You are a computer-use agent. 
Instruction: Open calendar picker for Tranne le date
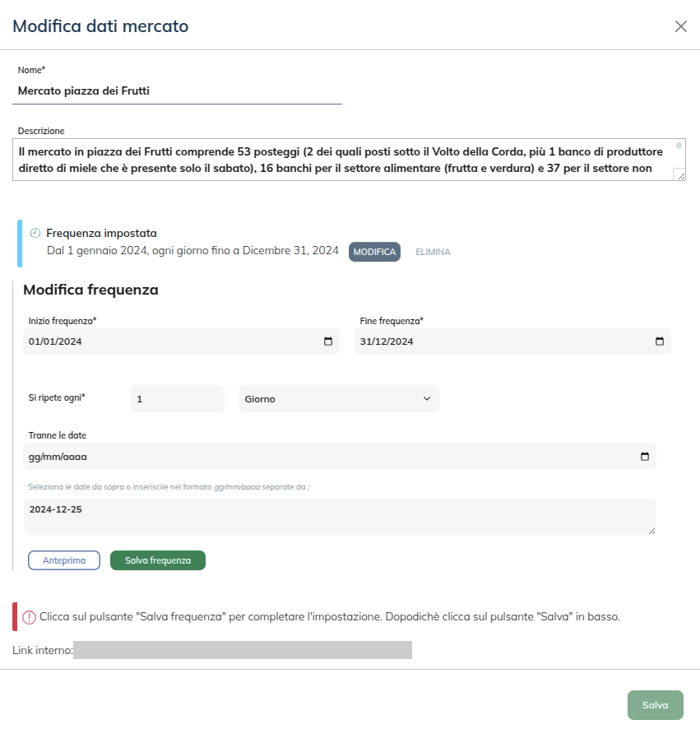point(645,457)
